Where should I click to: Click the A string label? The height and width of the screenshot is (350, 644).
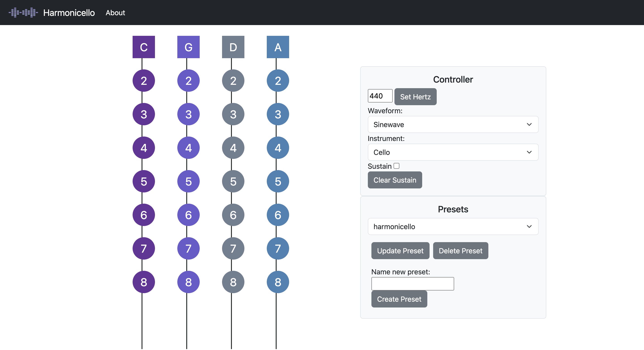[x=278, y=47]
